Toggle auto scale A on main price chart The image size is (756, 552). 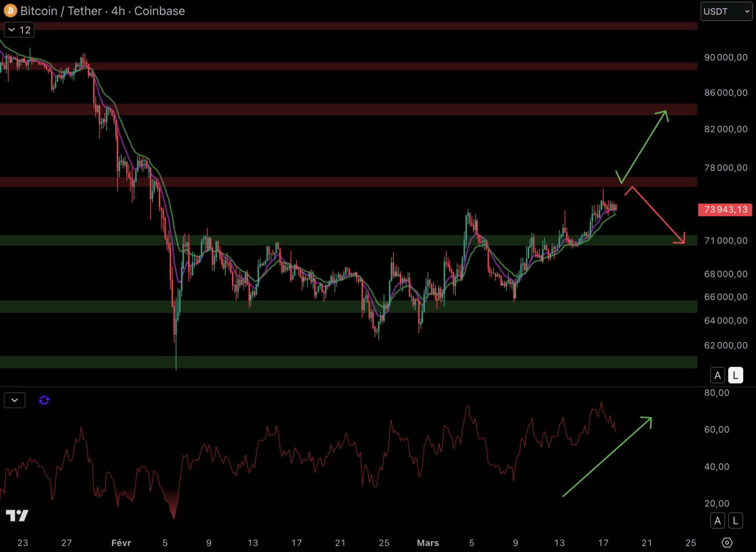(717, 375)
